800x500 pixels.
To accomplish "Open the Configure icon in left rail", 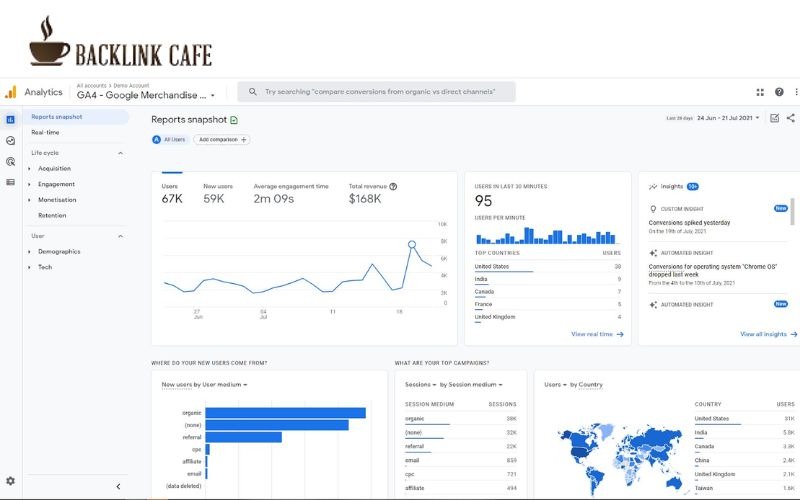I will point(10,182).
